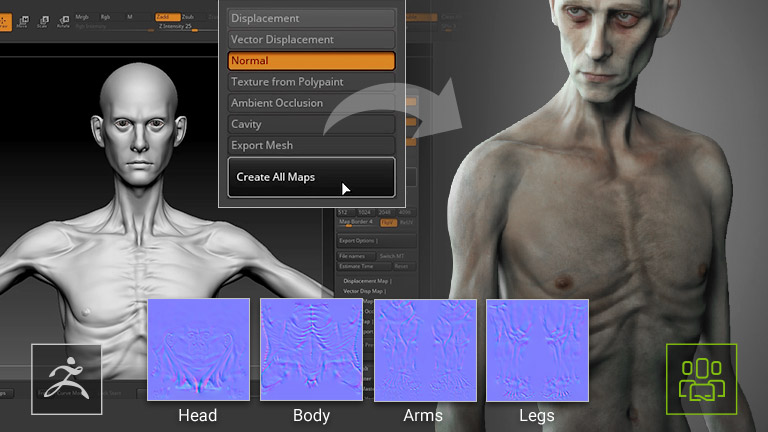The image size is (768, 432).
Task: Select the Rotate tool icon
Action: 63,20
